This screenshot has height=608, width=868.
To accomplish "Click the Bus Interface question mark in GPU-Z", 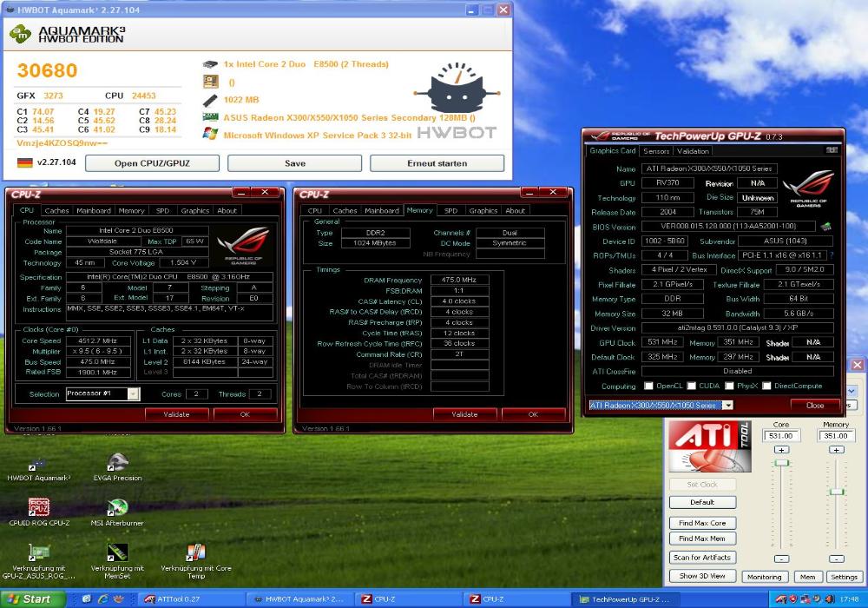I will tap(832, 255).
